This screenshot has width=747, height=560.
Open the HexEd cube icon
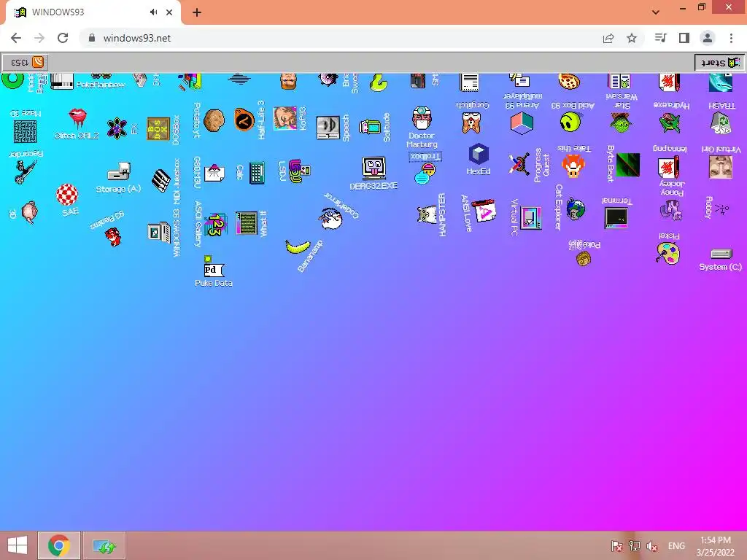coord(479,155)
